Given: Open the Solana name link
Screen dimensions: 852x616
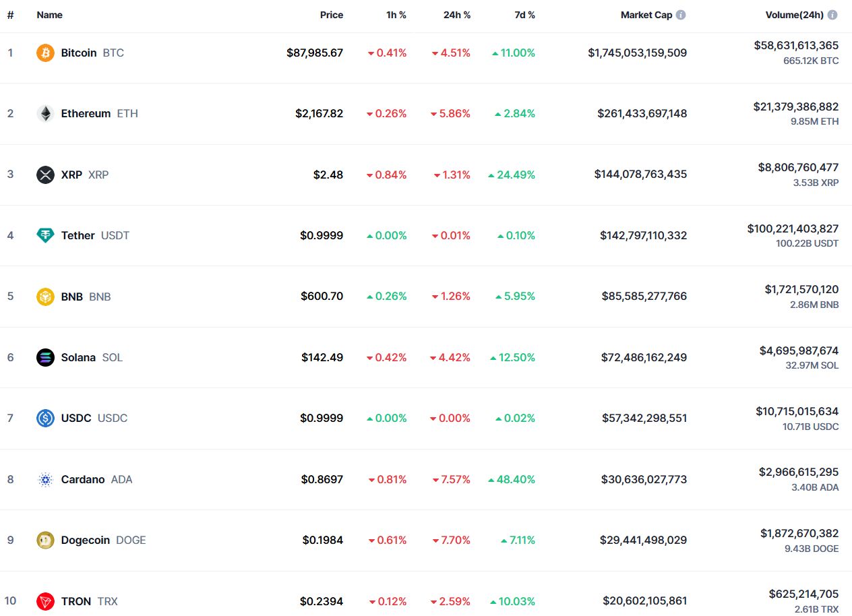Looking at the screenshot, I should coord(78,357).
